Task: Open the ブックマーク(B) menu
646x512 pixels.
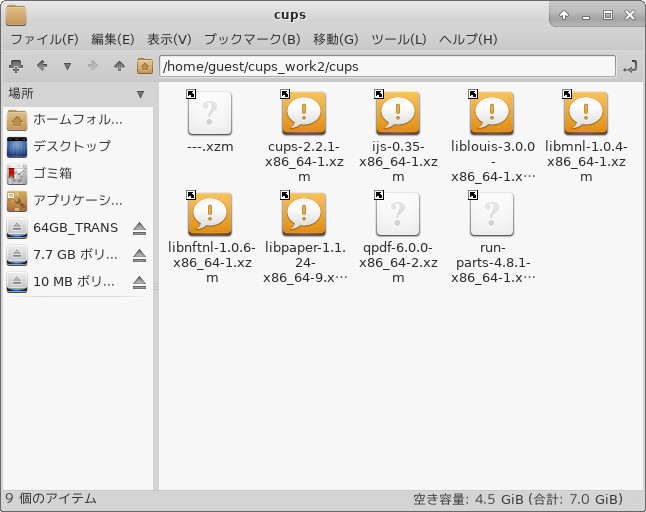Action: pos(252,39)
